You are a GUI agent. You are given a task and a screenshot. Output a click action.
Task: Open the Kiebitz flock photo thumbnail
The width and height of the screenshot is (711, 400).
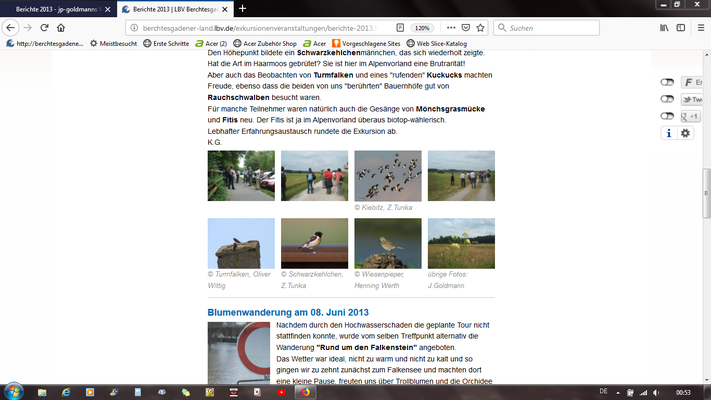point(388,176)
